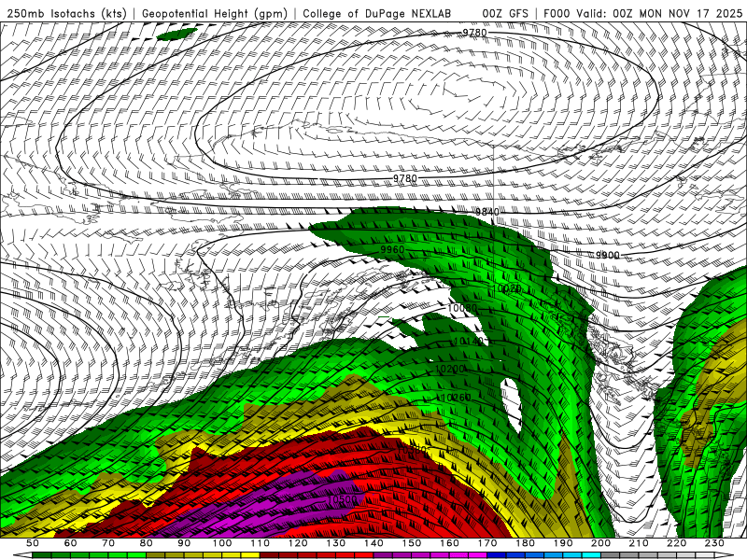This screenshot has height=560, width=747.
Task: Click the "00Z GFS" model run label
Action: coord(505,13)
